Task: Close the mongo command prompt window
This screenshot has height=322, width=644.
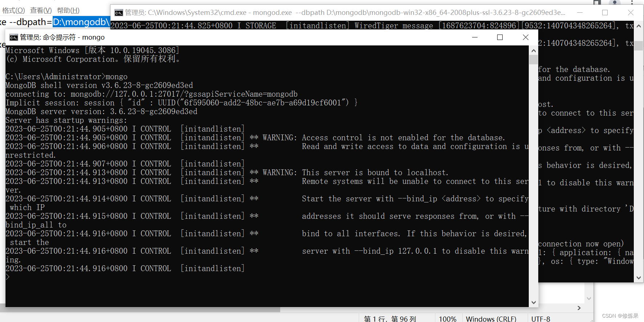Action: click(526, 37)
